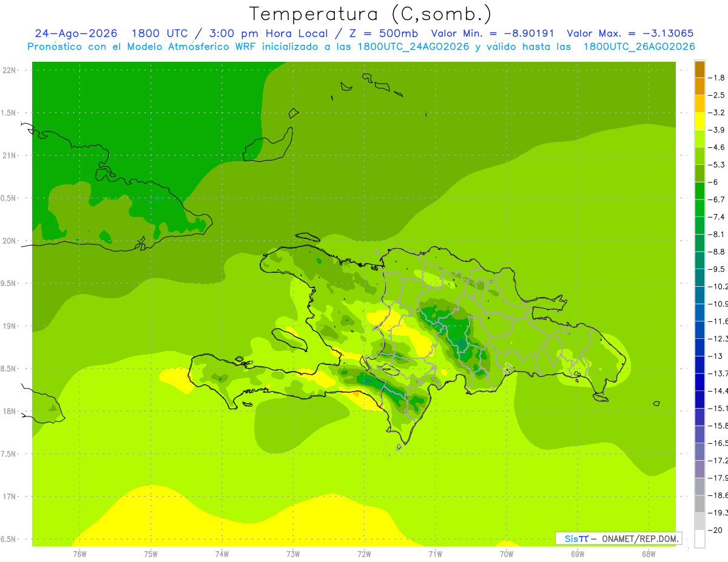The image size is (728, 562).
Task: Click the 19N latitude label
Action: [x=10, y=326]
